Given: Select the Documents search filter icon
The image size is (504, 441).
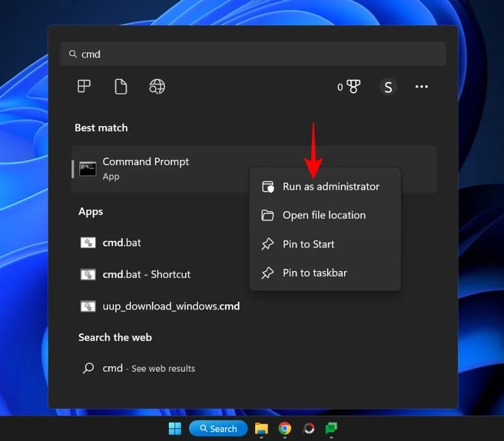Looking at the screenshot, I should point(120,86).
